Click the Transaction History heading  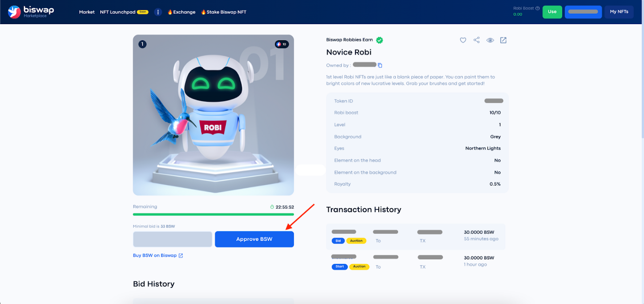click(x=364, y=210)
